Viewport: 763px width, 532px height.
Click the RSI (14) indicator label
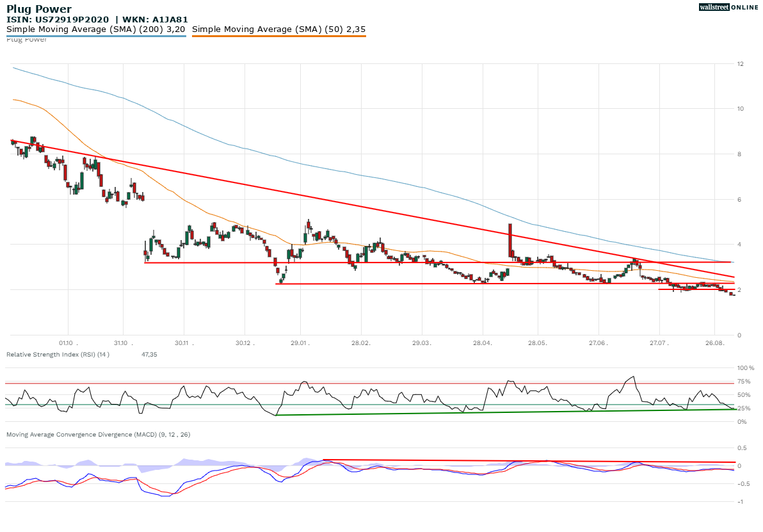point(58,354)
